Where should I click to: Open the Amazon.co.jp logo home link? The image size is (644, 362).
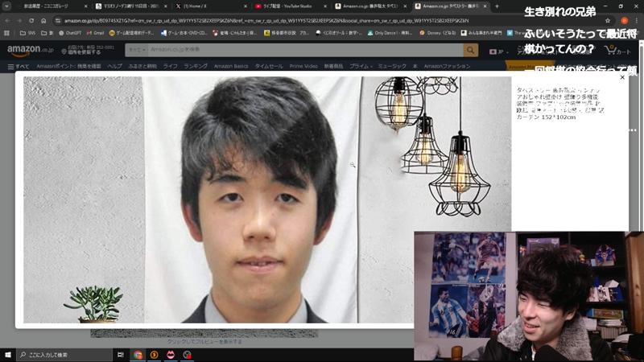click(30, 50)
